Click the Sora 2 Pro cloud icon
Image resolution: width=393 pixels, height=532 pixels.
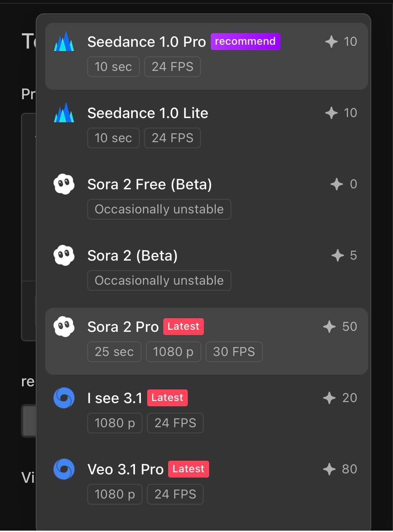[64, 327]
